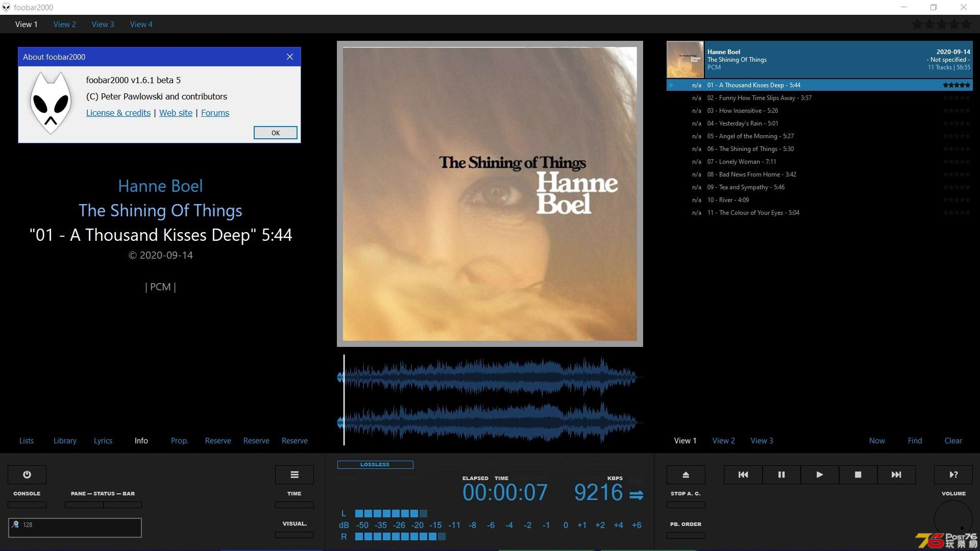The image size is (980, 551).
Task: Toggle the VISUAL. indicator bar
Action: point(295,535)
